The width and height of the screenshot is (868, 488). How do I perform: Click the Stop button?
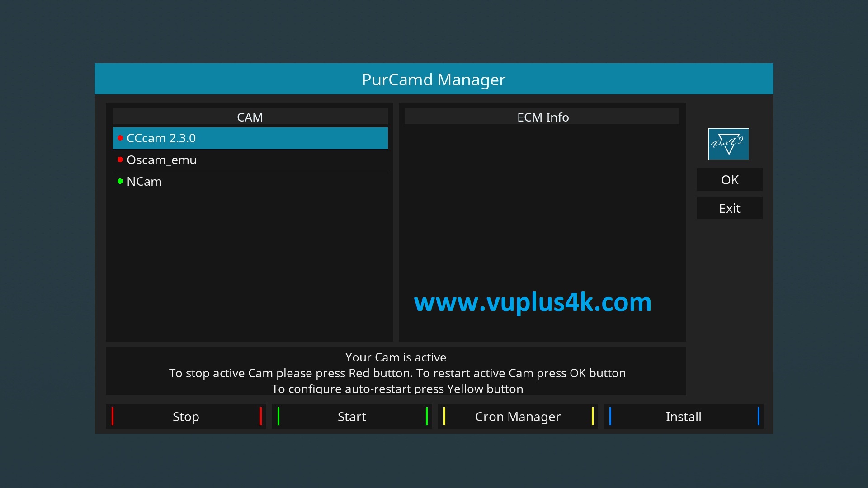(186, 416)
